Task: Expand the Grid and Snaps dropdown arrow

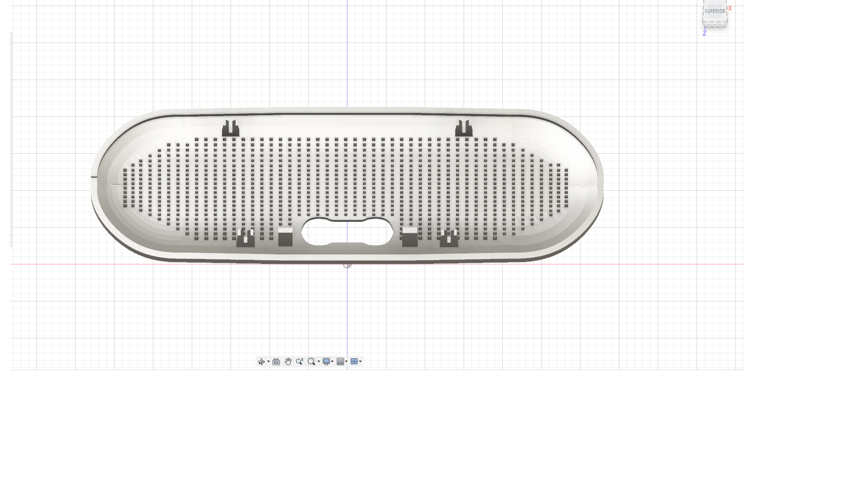Action: click(347, 361)
